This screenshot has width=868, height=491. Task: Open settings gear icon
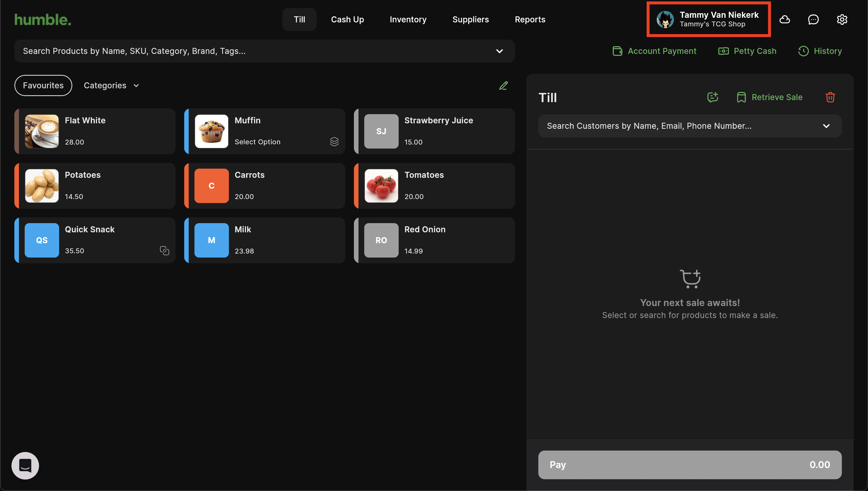pos(842,20)
